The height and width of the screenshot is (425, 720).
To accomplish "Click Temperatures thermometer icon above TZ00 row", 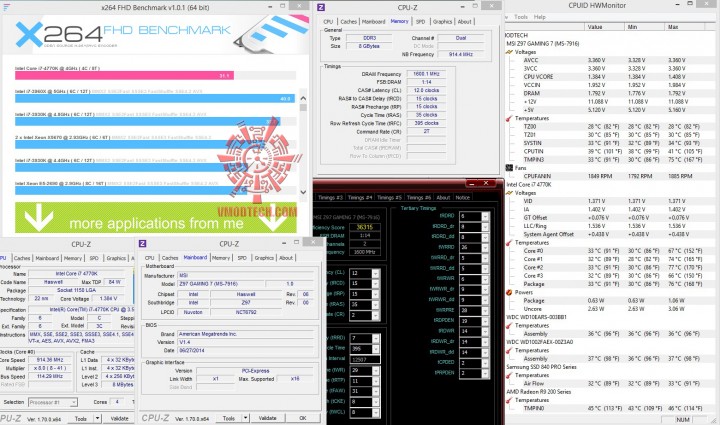I will pos(509,118).
